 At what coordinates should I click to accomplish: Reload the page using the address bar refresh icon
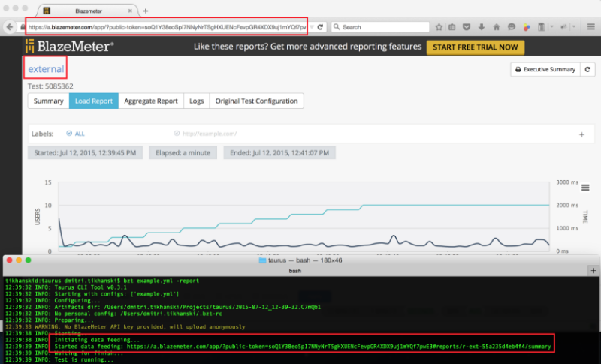point(321,27)
